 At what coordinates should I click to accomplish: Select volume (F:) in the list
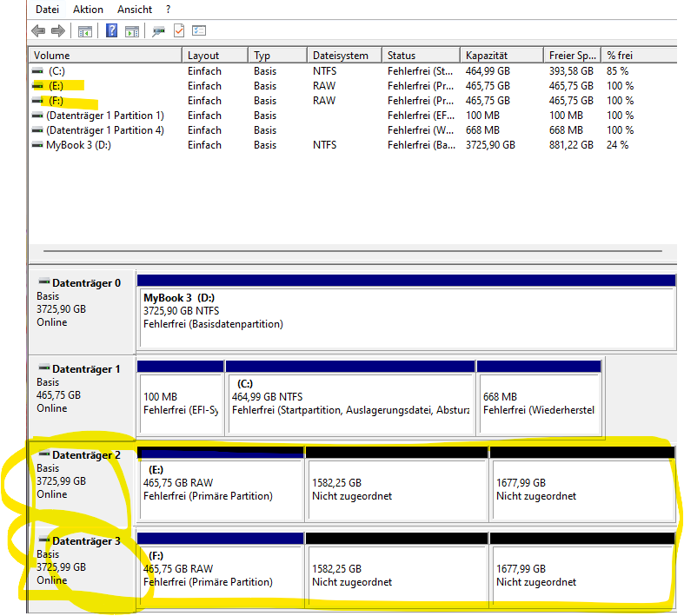point(56,100)
